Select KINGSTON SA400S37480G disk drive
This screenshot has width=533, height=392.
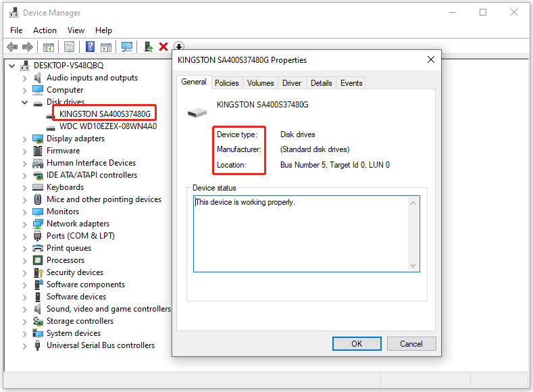tap(105, 114)
